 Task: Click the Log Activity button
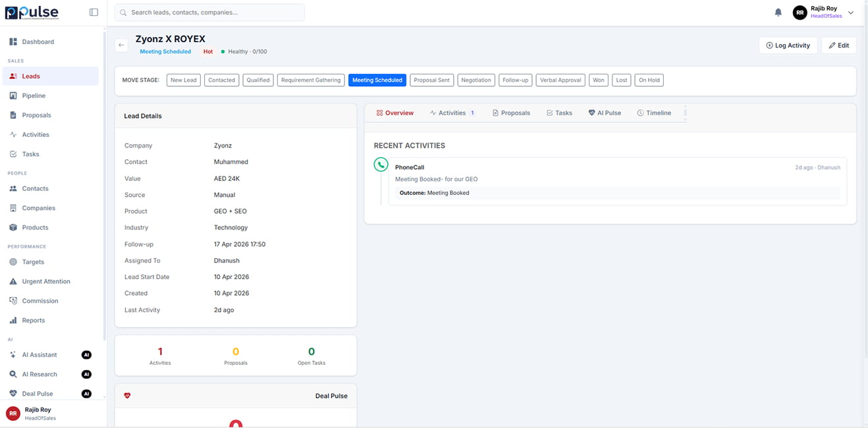pyautogui.click(x=788, y=45)
